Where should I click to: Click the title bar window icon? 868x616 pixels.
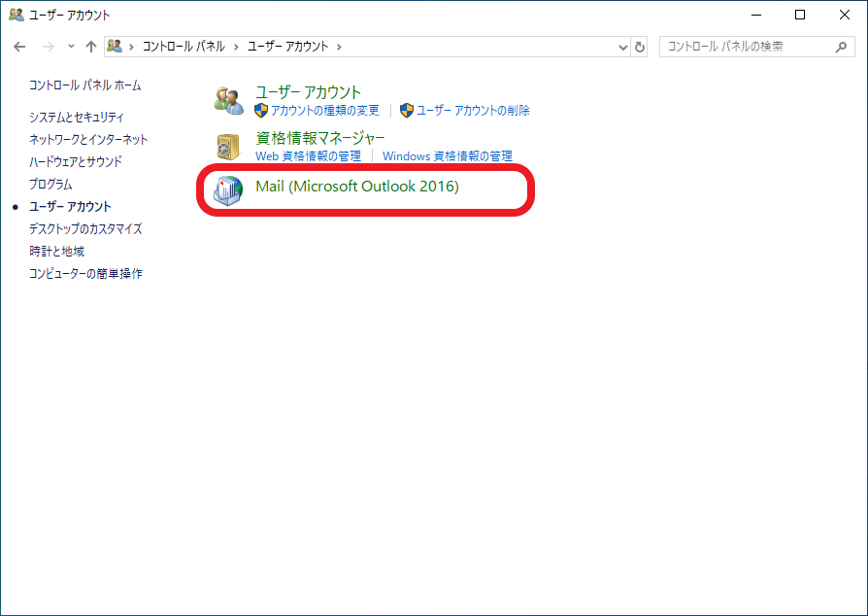tap(17, 15)
